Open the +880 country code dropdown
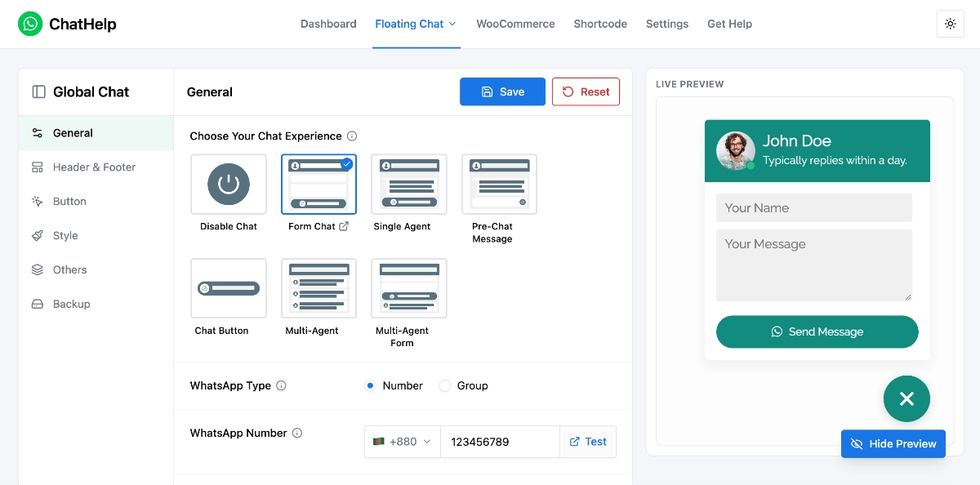Viewport: 980px width, 485px height. [403, 442]
